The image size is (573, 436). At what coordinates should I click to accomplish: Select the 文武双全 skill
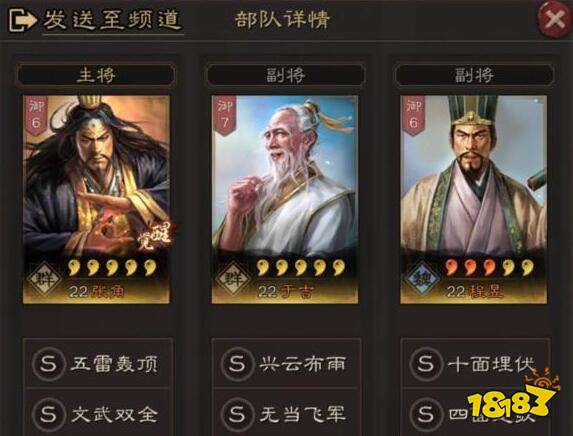pos(98,414)
